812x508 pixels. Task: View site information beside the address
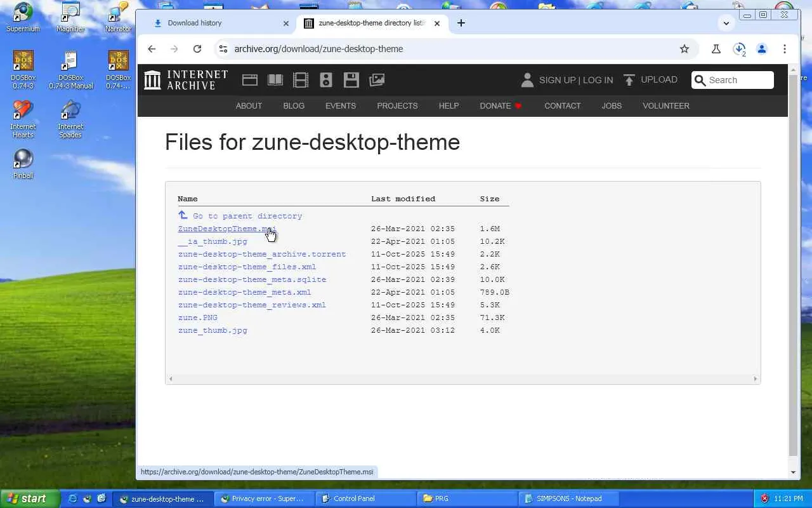click(x=223, y=49)
